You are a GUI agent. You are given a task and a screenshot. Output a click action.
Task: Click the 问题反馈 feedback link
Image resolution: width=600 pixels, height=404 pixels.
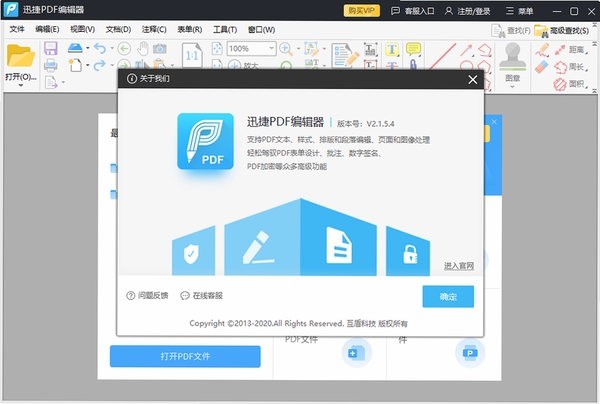click(147, 295)
